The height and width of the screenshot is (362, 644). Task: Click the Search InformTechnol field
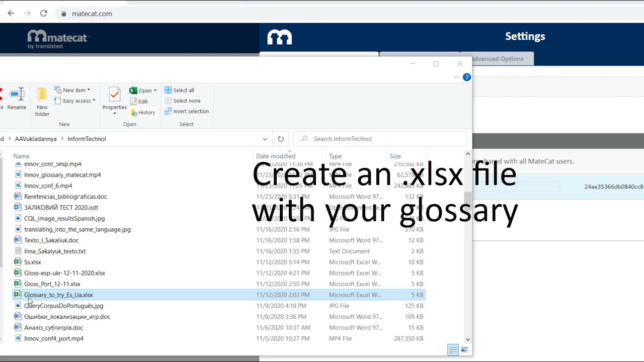(x=380, y=139)
